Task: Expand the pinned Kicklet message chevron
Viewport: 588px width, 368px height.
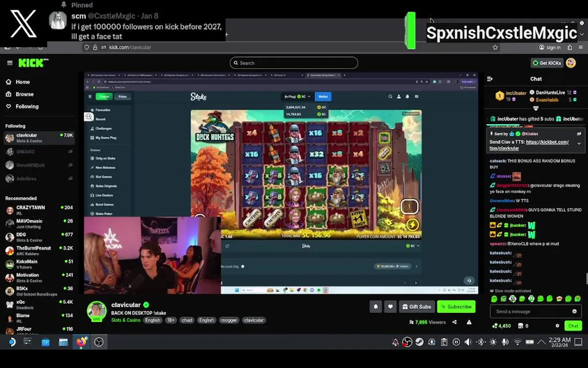Action: (x=579, y=144)
